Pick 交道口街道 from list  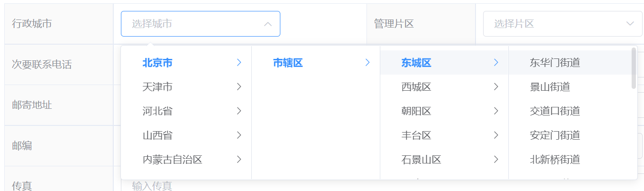[x=555, y=111]
